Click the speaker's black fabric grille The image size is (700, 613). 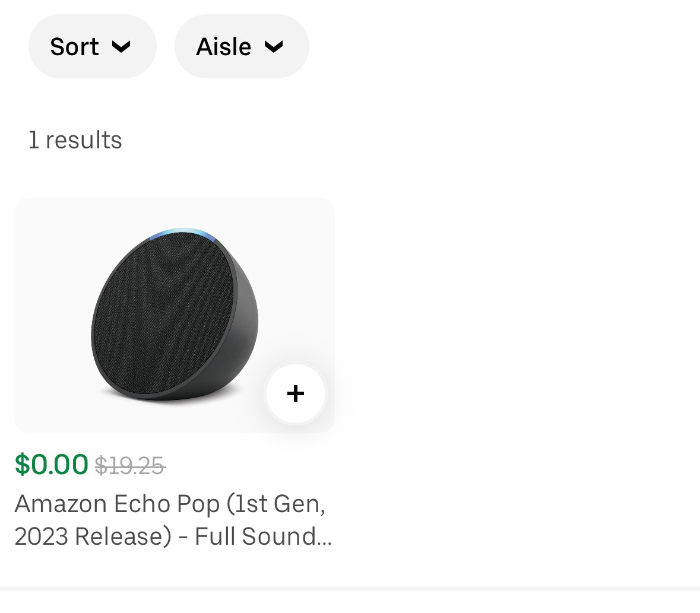click(x=163, y=315)
